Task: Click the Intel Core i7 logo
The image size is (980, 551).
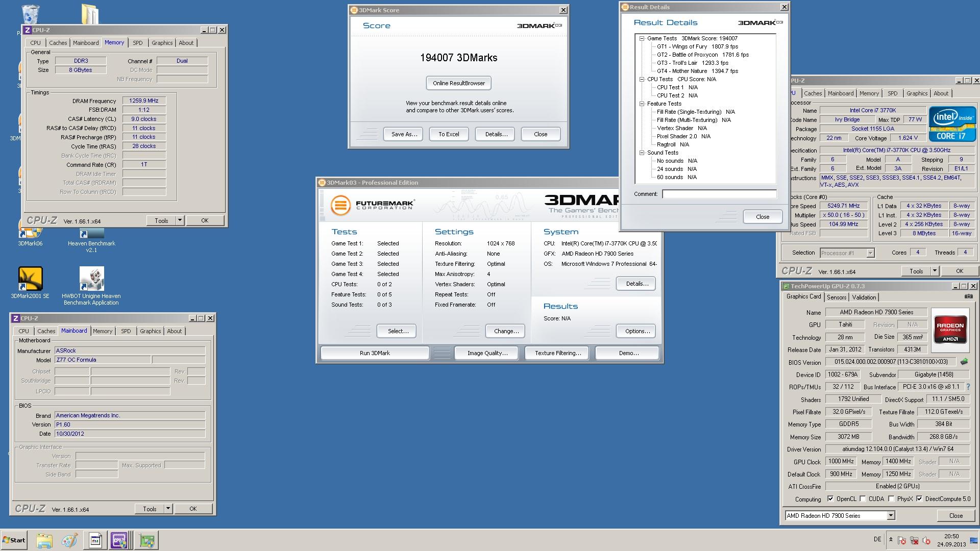Action: point(952,124)
